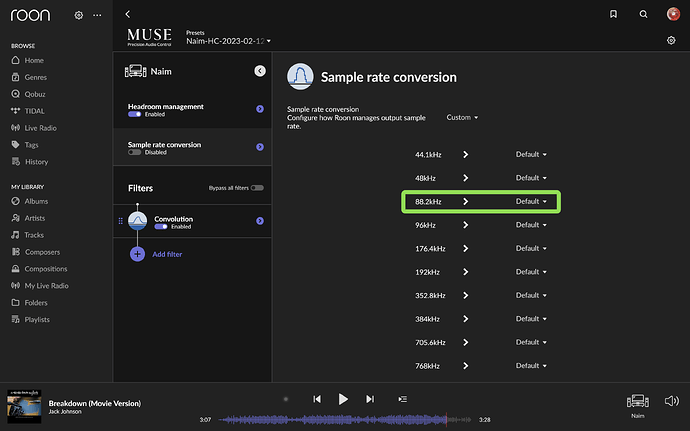Click the Add filter link

click(167, 254)
